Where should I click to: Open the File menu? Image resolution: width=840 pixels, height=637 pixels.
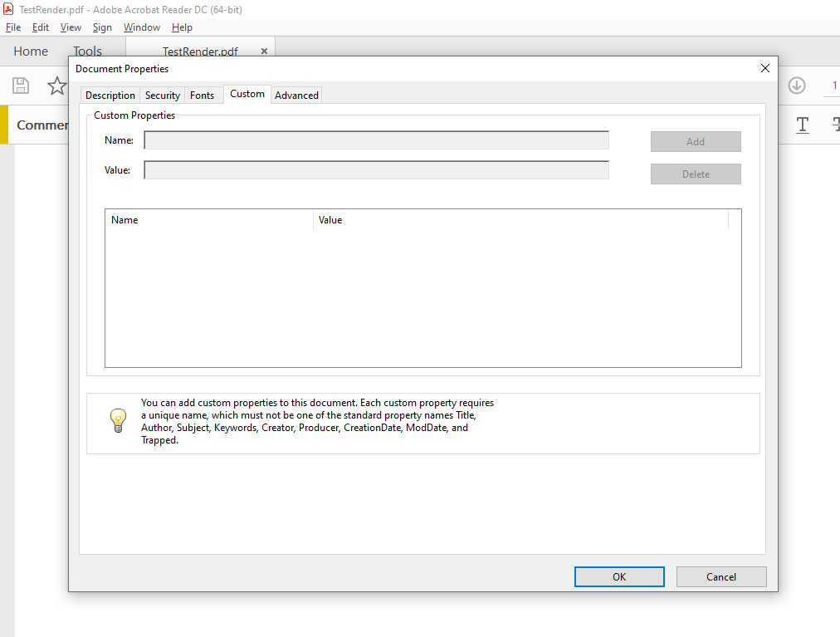tap(13, 27)
